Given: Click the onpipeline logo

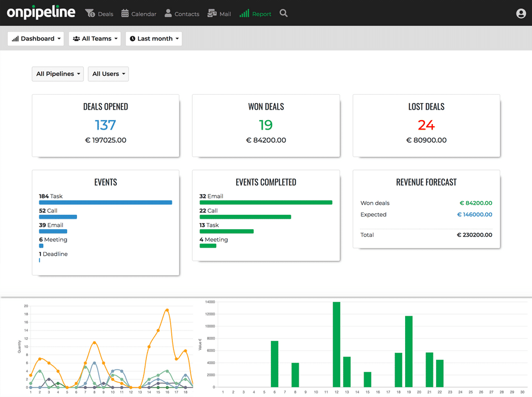Looking at the screenshot, I should [x=41, y=13].
